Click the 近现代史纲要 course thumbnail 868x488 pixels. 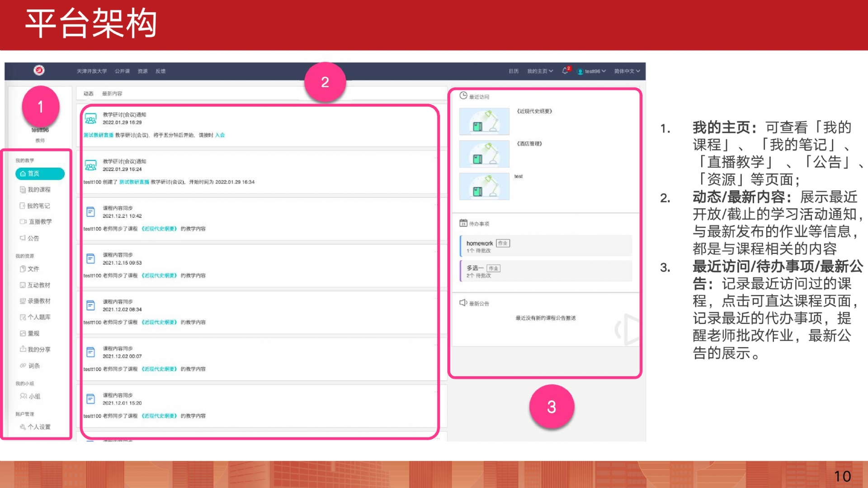click(484, 122)
